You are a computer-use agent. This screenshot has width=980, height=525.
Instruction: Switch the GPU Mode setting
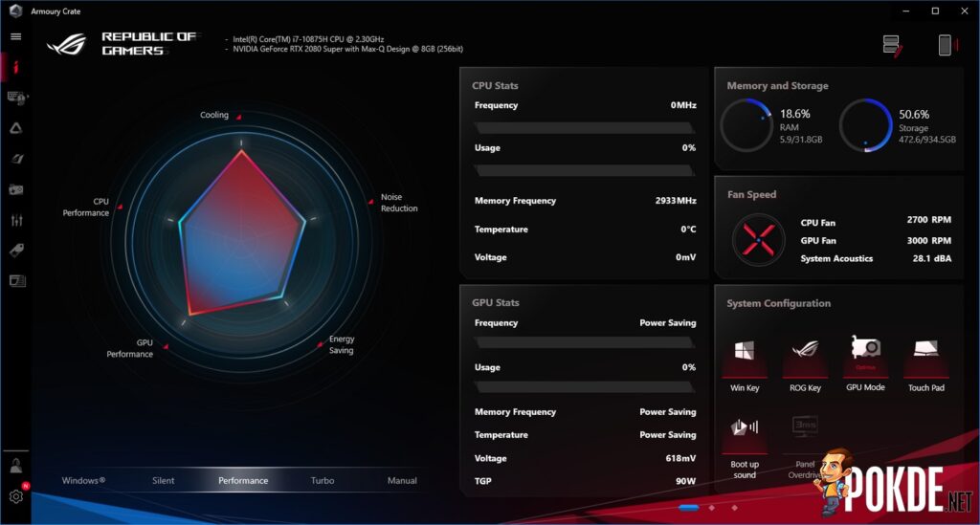pyautogui.click(x=865, y=354)
